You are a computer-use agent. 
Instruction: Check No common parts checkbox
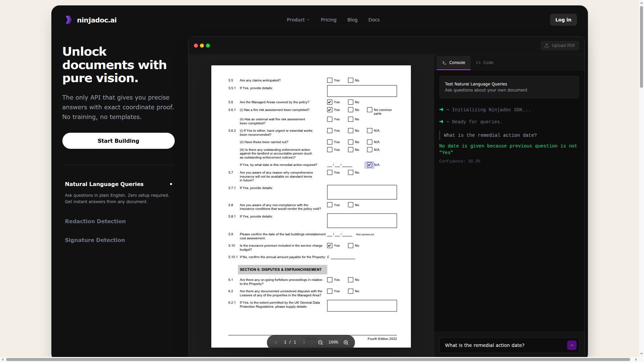pos(369,110)
